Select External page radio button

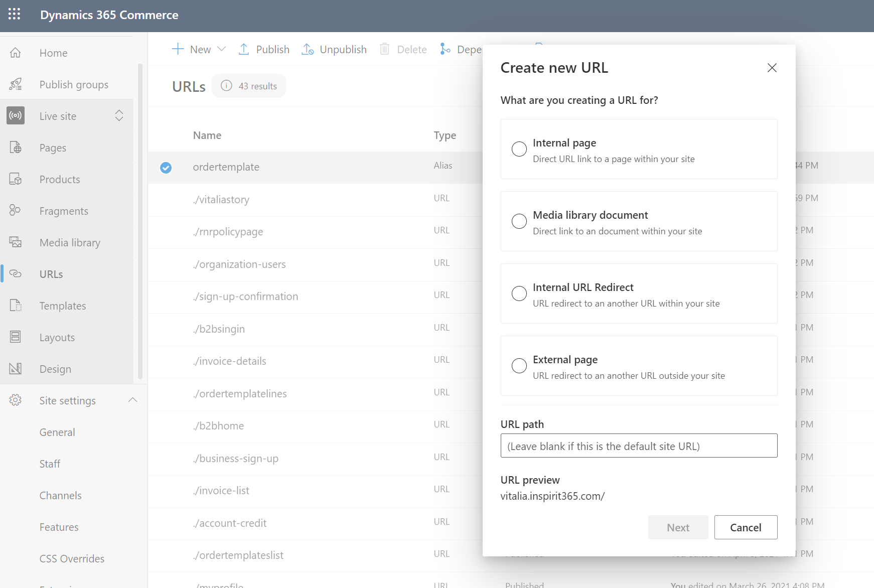click(x=519, y=366)
